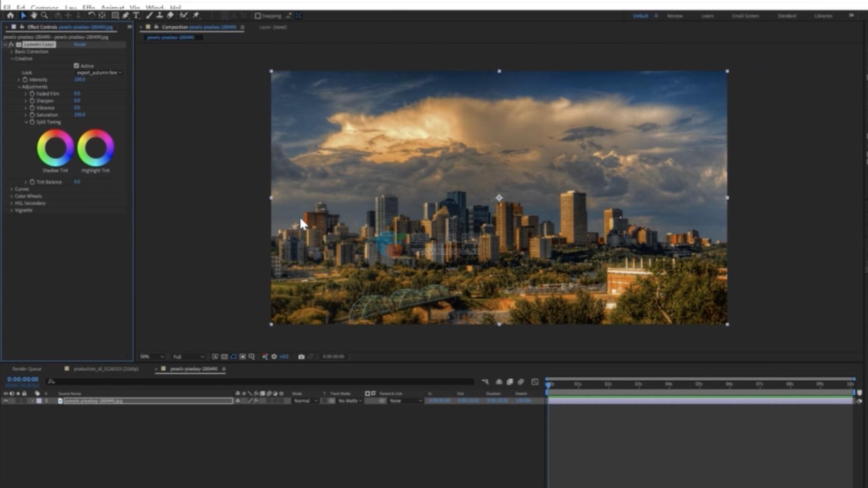Select the Pan Behind anchor point tool
The image size is (868, 488).
[102, 15]
